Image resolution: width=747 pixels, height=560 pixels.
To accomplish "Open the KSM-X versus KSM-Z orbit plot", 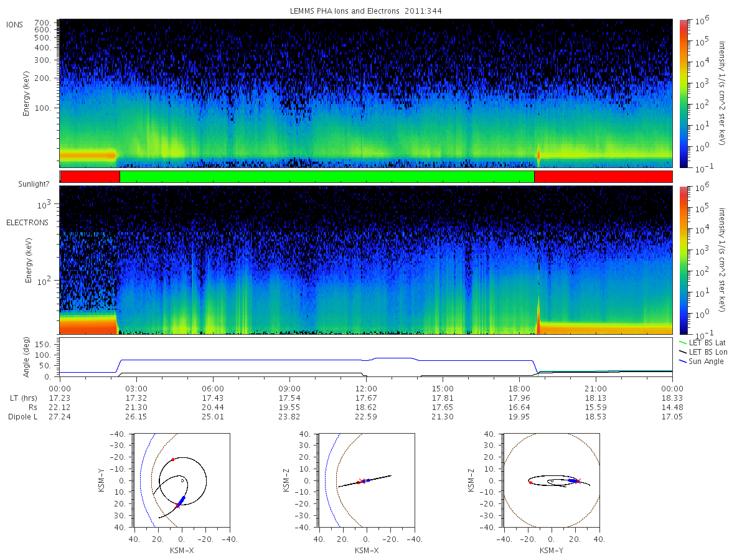I will tap(366, 480).
